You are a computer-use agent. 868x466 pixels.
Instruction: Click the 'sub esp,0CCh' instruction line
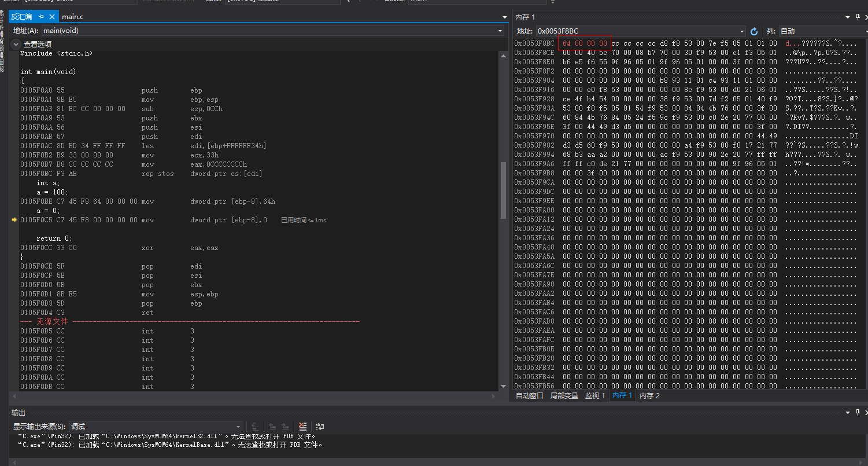[121, 109]
